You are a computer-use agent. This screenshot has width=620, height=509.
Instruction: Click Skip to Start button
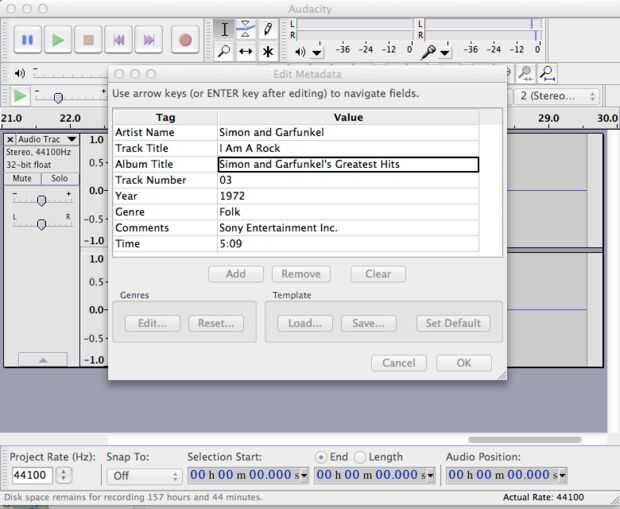pos(119,40)
